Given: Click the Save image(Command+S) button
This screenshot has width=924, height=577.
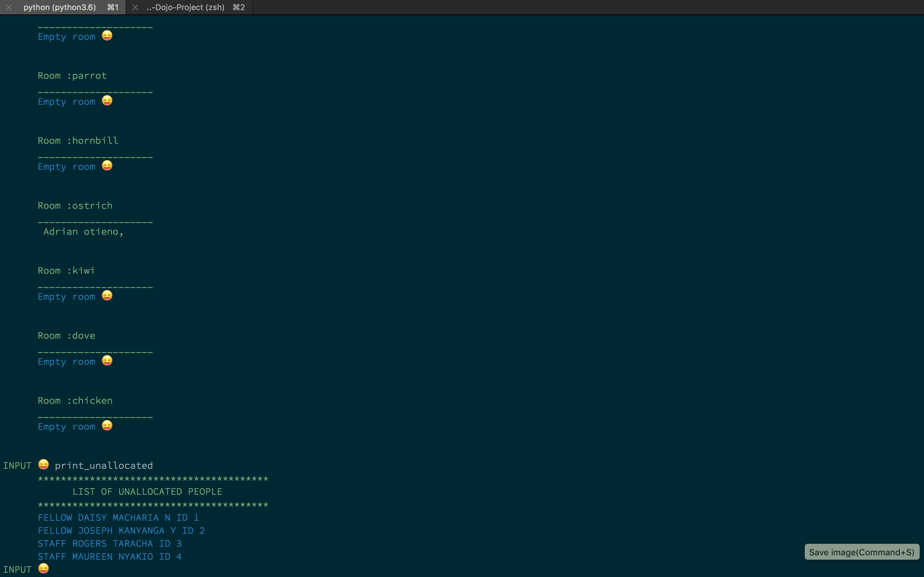Looking at the screenshot, I should pyautogui.click(x=862, y=552).
